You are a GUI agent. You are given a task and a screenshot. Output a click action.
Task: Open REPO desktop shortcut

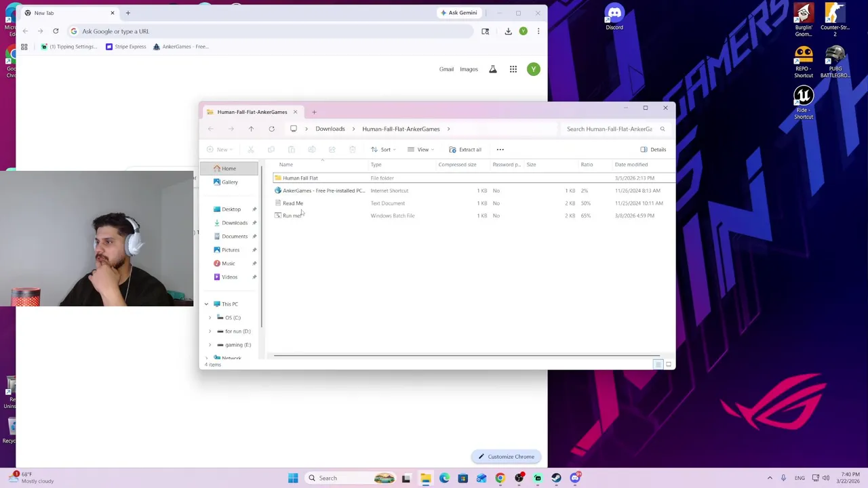click(x=804, y=62)
